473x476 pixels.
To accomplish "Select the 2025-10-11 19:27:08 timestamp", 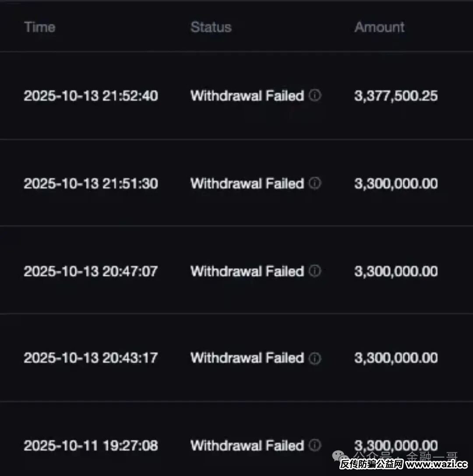I will click(x=91, y=446).
